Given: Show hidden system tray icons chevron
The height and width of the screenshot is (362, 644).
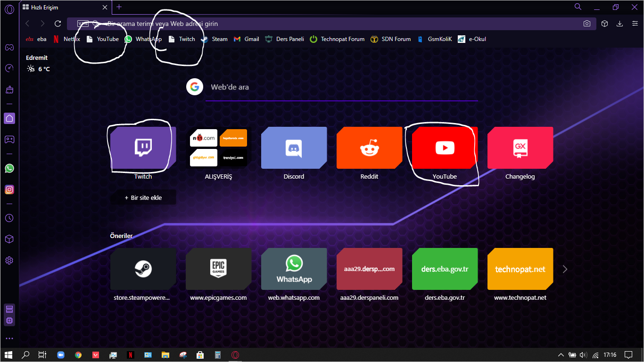Looking at the screenshot, I should tap(561, 355).
